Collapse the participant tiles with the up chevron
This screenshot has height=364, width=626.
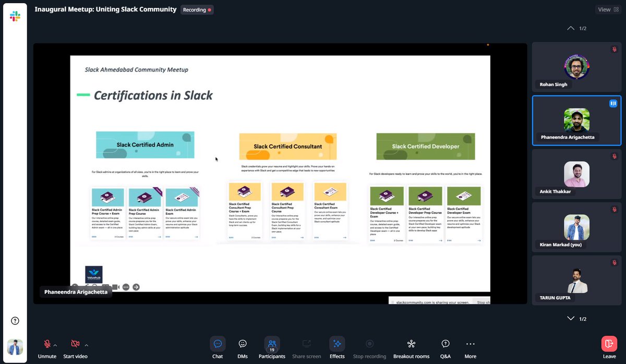point(570,28)
